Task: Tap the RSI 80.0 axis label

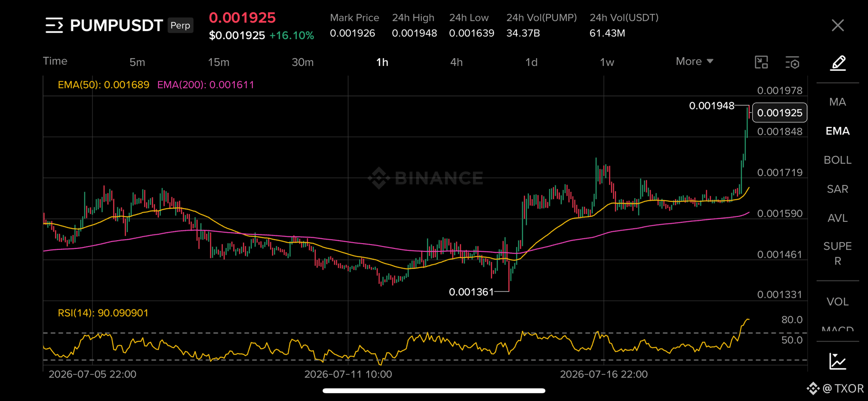Action: click(x=792, y=320)
